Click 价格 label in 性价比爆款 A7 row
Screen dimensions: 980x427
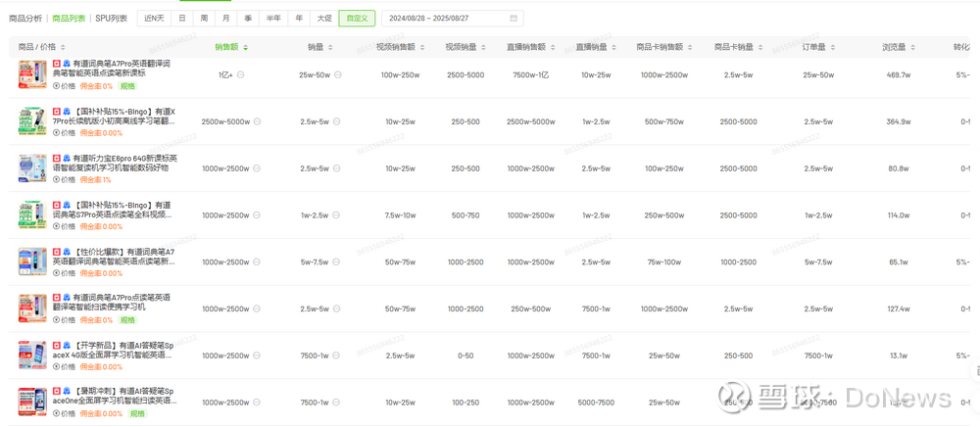(69, 273)
